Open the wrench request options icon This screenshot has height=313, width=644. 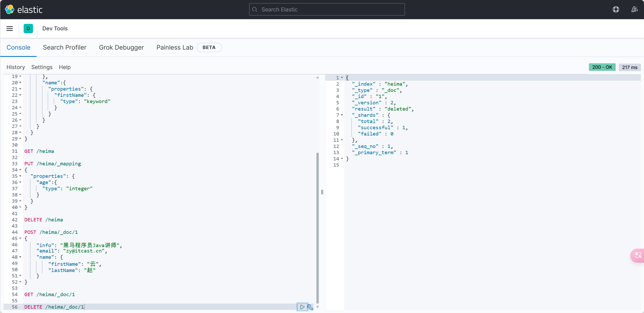tap(310, 307)
